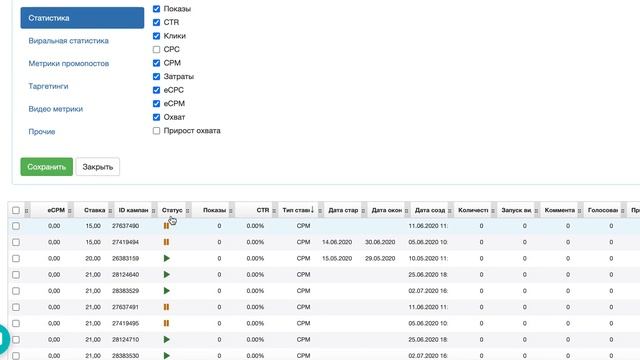This screenshot has width=640, height=360.
Task: Sort by the Дата созд column header
Action: pos(430,210)
